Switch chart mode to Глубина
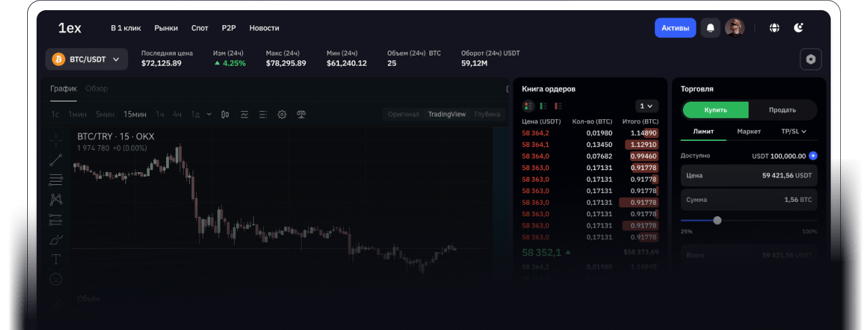The image size is (868, 330). click(x=487, y=115)
